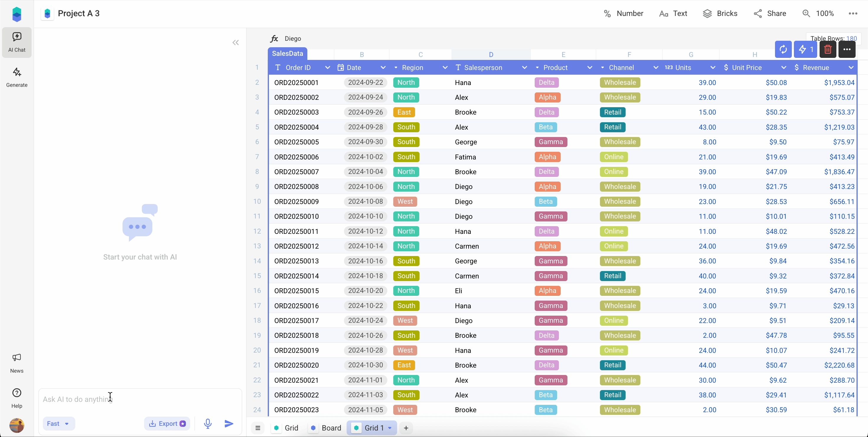Viewport: 868px width, 437px height.
Task: Click the Export button in chat
Action: pos(167,423)
